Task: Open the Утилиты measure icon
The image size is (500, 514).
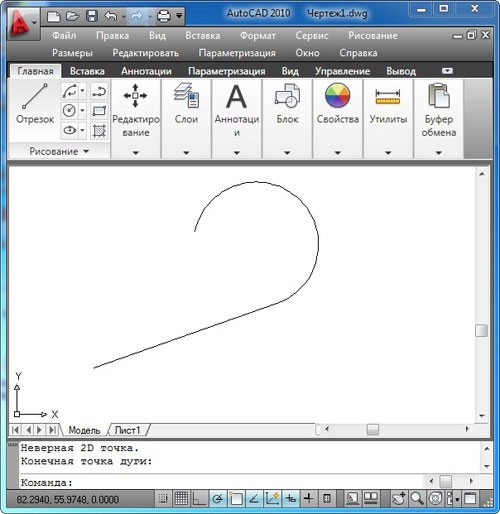Action: point(388,96)
